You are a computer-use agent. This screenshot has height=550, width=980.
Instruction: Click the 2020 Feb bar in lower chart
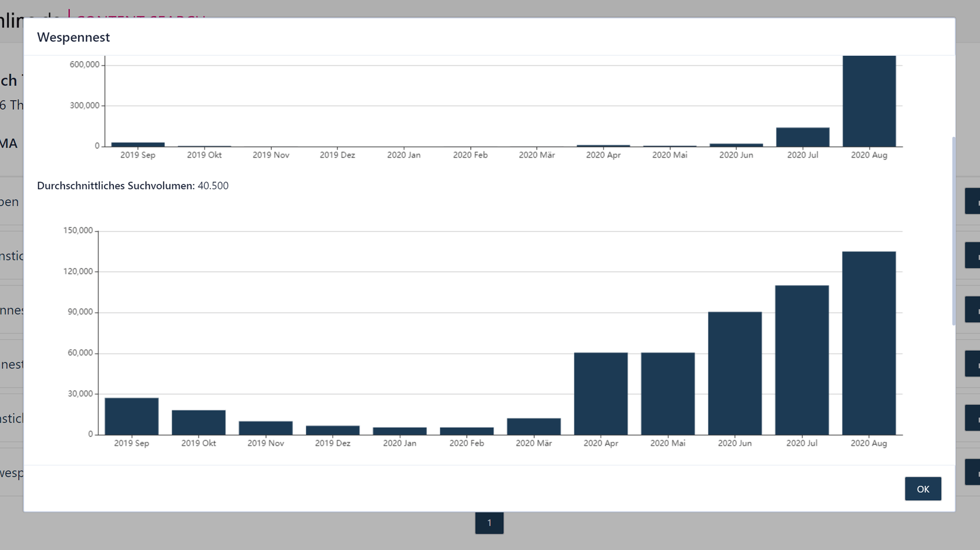[x=467, y=431]
